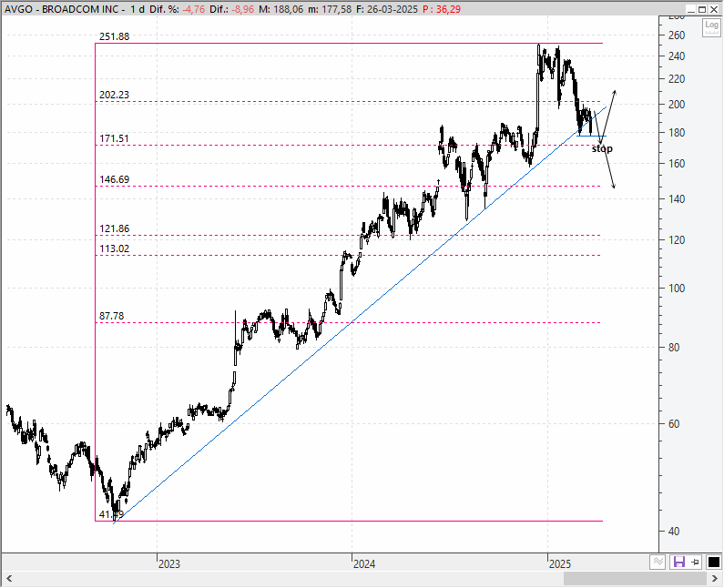The image size is (724, 588).
Task: Click the 2025 date axis label
Action: click(560, 564)
